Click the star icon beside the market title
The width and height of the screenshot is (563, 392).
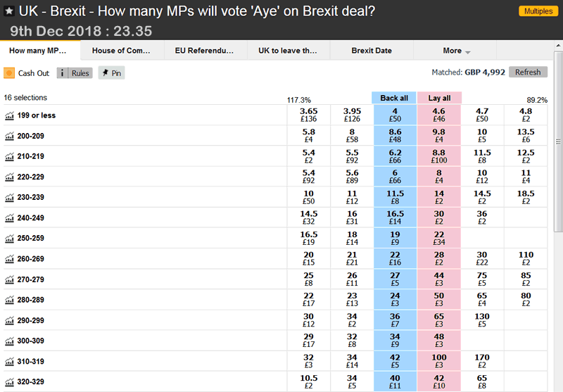click(9, 11)
